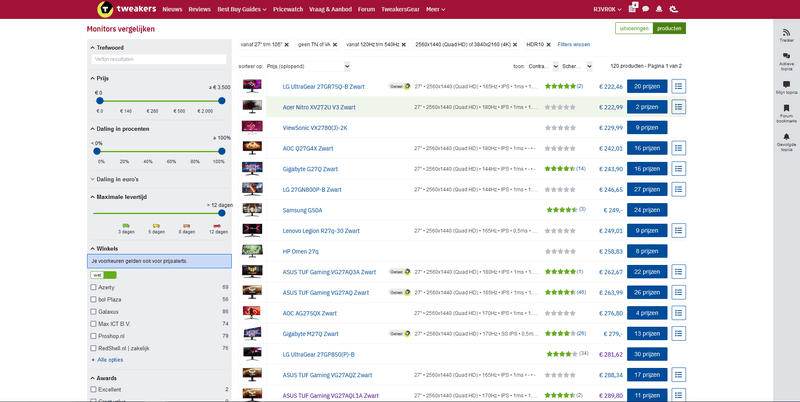Tick the bol Plaza shop checkbox

(93, 299)
